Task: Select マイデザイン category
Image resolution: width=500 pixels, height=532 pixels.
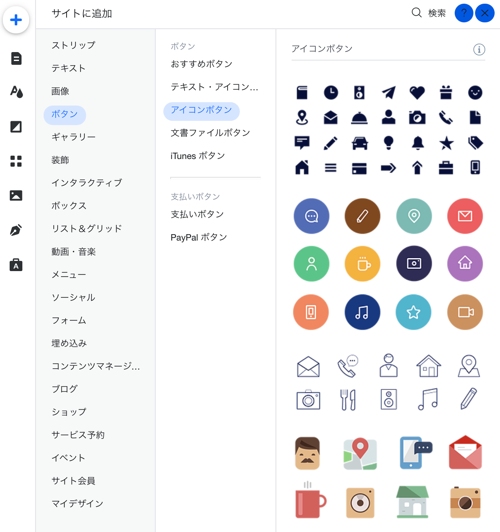Action: coord(77,504)
